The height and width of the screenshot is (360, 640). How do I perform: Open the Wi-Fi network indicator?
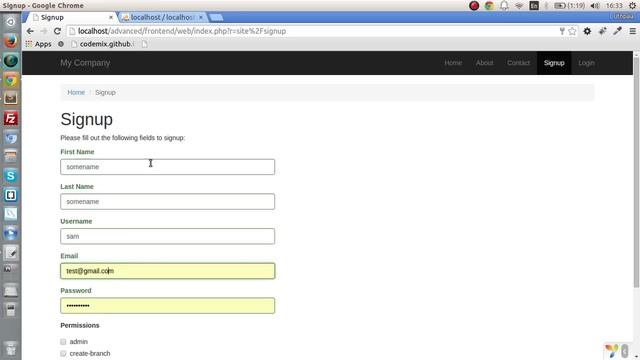point(519,6)
